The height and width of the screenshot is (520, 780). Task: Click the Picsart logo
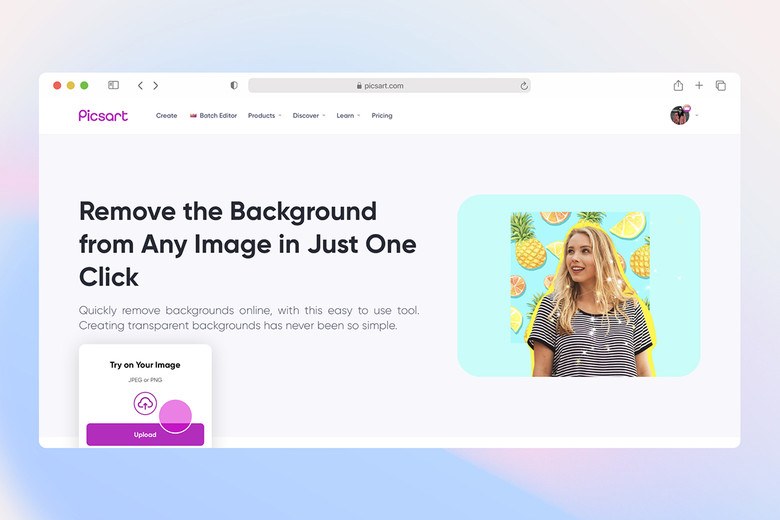tap(103, 115)
